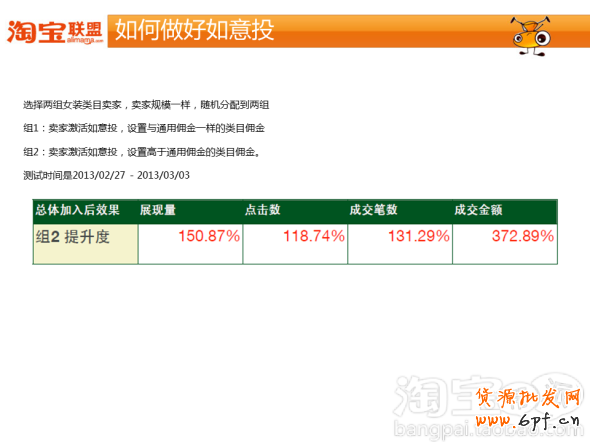590x442 pixels.
Task: Click the 131.29% value cell
Action: click(x=400, y=244)
